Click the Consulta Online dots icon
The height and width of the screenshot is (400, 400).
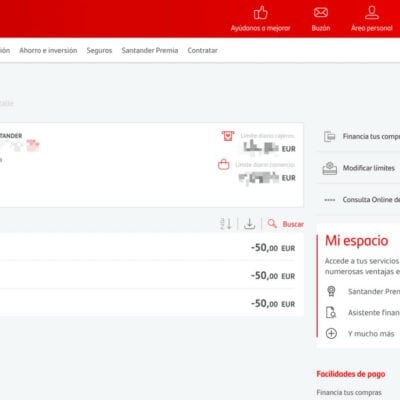point(330,200)
